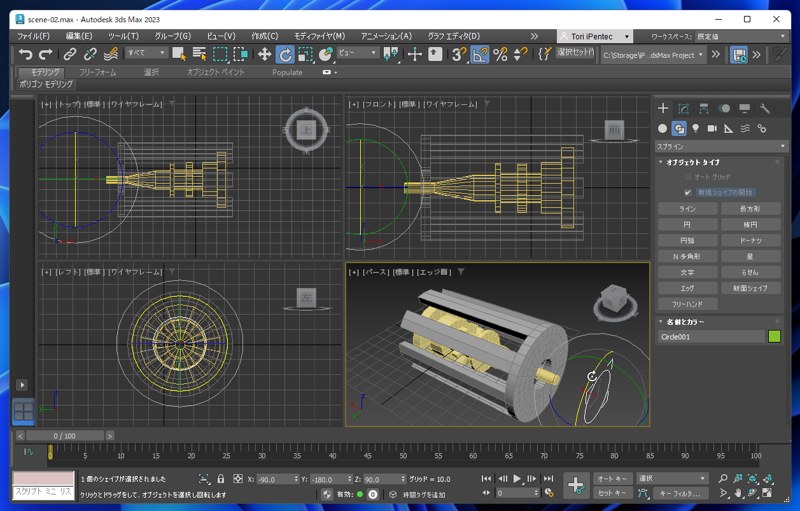Open the ワークスペース 既定値 dropdown
800x511 pixels.
coord(741,36)
